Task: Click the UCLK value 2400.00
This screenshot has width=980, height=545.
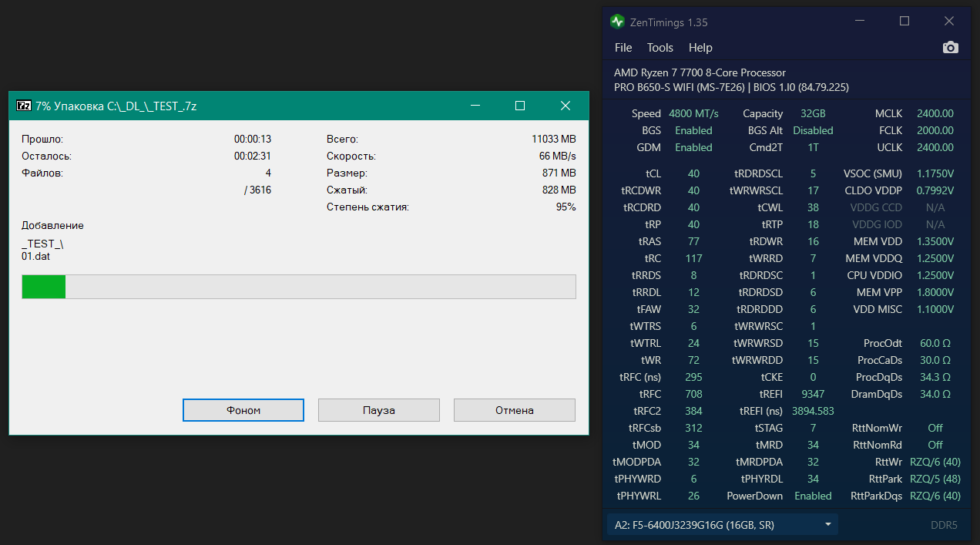Action: [x=935, y=147]
